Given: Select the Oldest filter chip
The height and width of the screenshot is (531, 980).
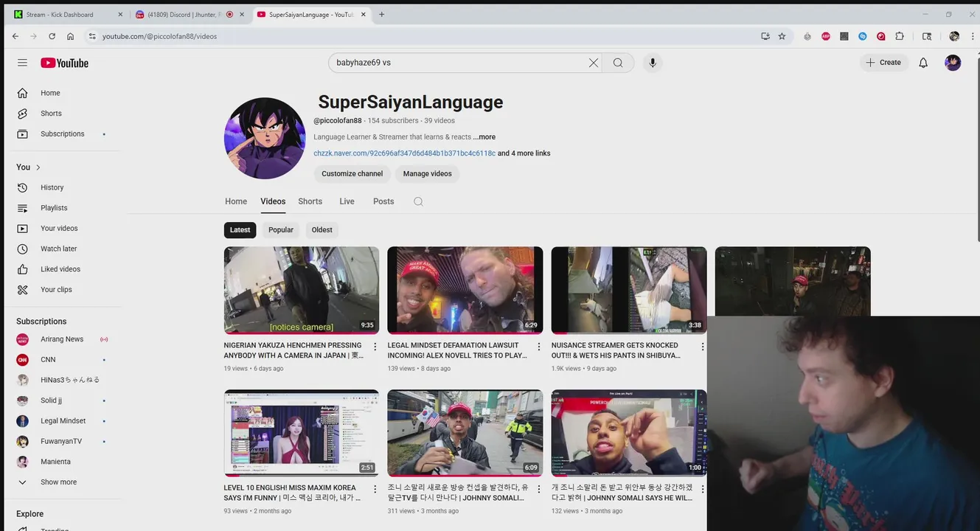Looking at the screenshot, I should coord(322,230).
